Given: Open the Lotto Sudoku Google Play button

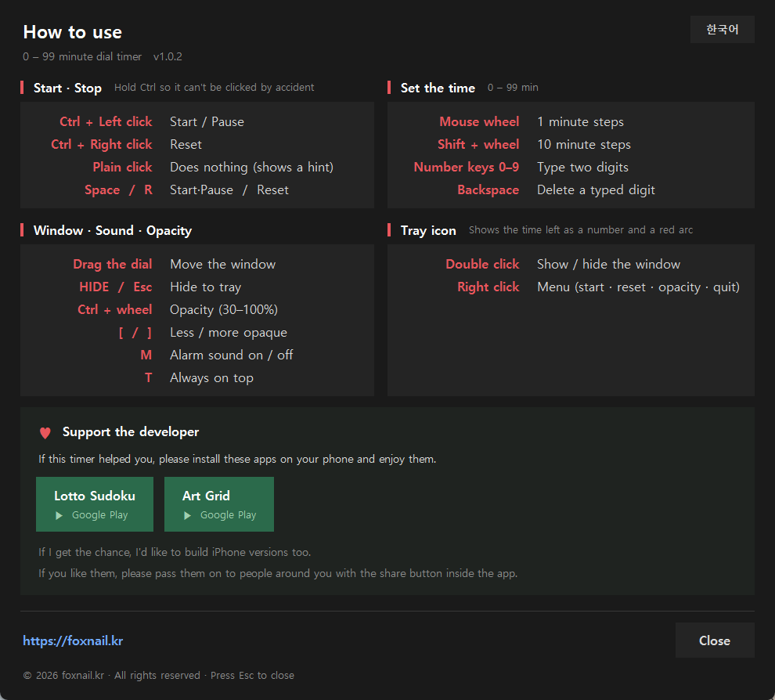Looking at the screenshot, I should coord(95,504).
